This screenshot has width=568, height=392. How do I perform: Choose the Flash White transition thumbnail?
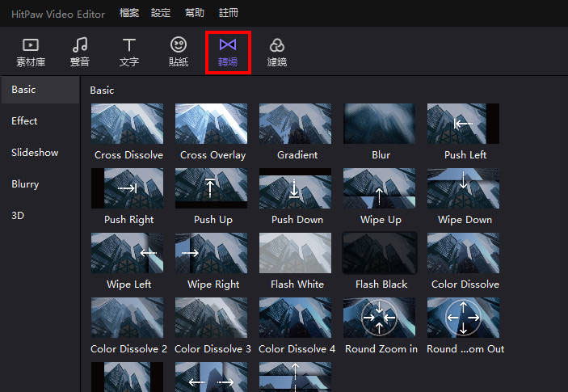coord(295,253)
